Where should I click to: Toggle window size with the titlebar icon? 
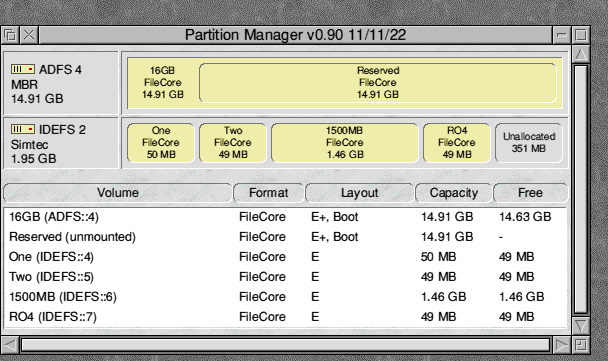(580, 35)
